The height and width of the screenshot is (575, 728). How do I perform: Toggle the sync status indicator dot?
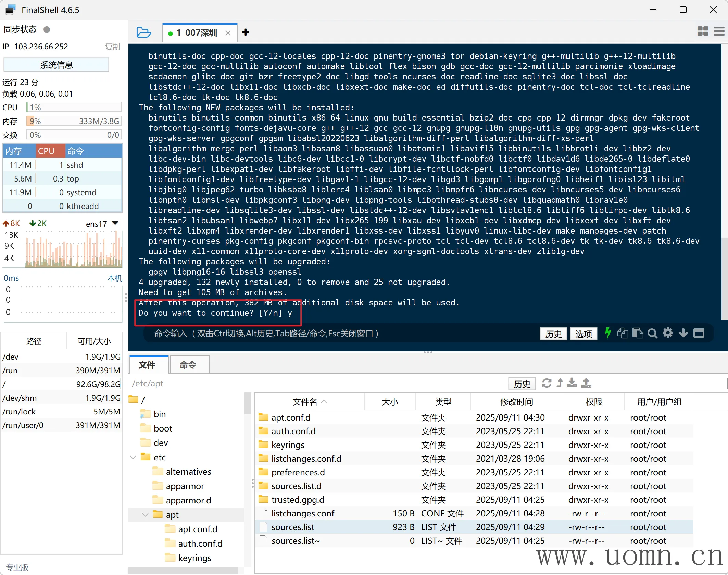pos(47,30)
